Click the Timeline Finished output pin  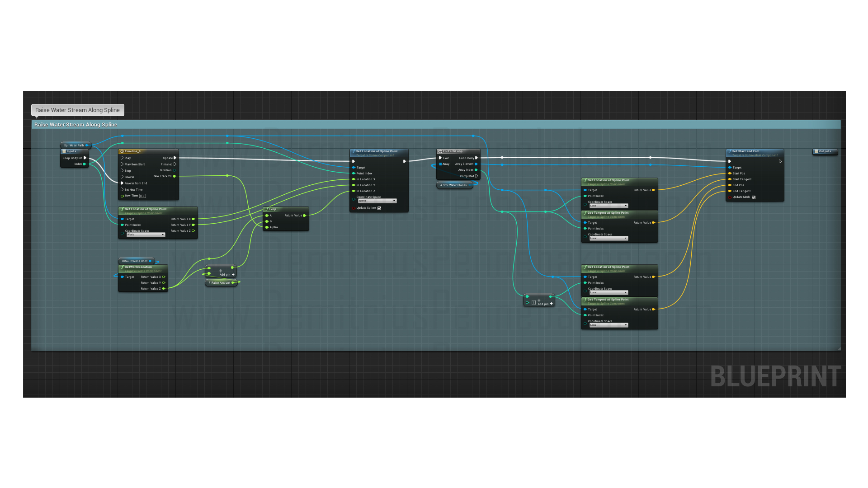175,164
